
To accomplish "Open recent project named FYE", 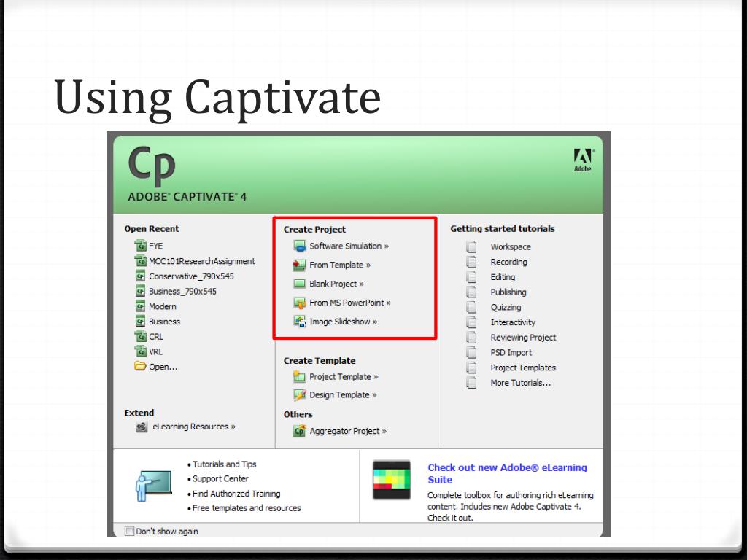I will pos(156,246).
